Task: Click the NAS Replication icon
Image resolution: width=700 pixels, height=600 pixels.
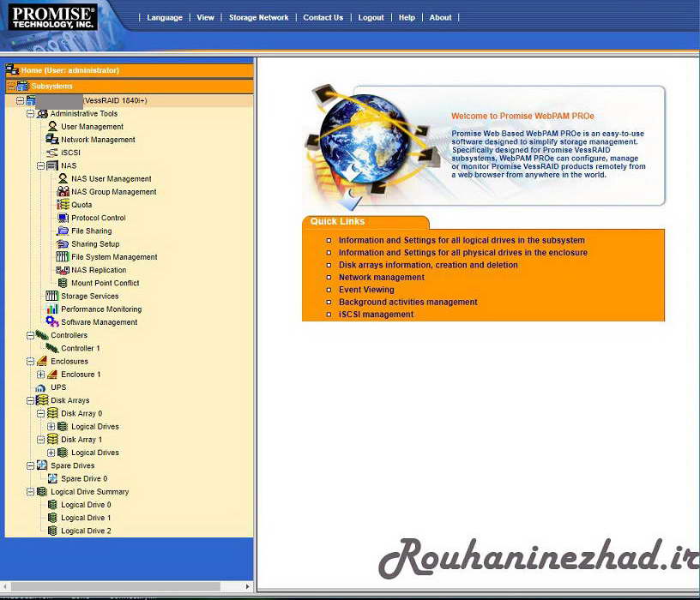Action: [63, 270]
